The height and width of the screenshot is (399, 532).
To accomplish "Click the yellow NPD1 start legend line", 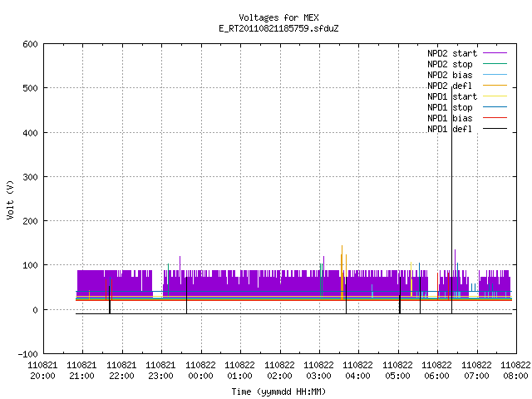I will [495, 96].
